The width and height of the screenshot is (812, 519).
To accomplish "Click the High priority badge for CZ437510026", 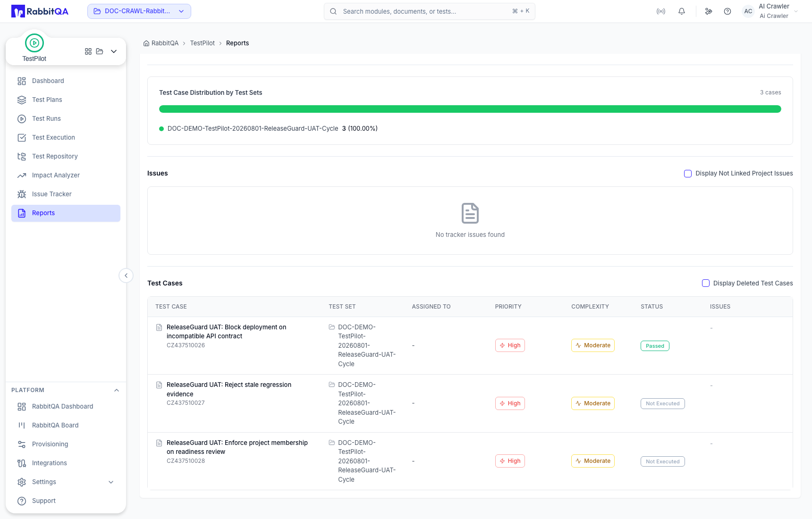I will tap(510, 345).
